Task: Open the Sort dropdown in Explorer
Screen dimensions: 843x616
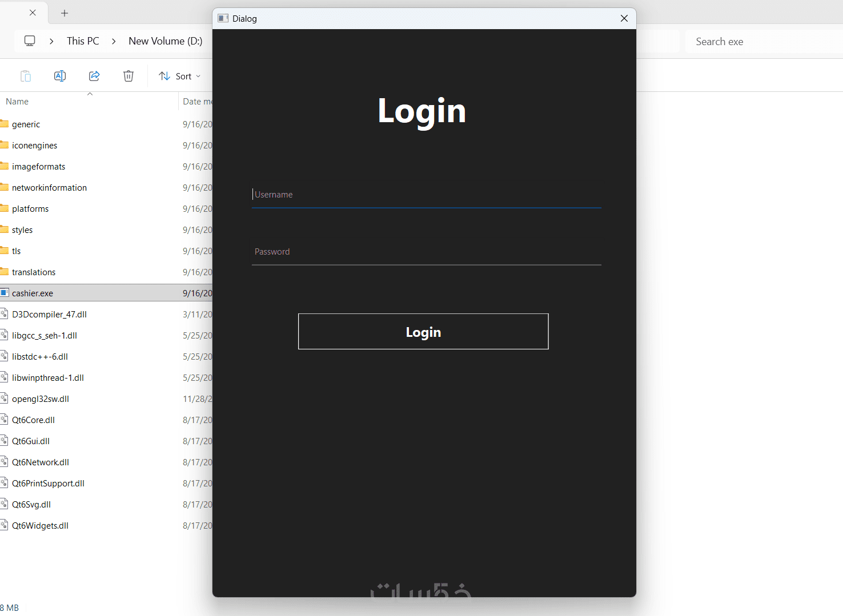Action: (x=180, y=76)
